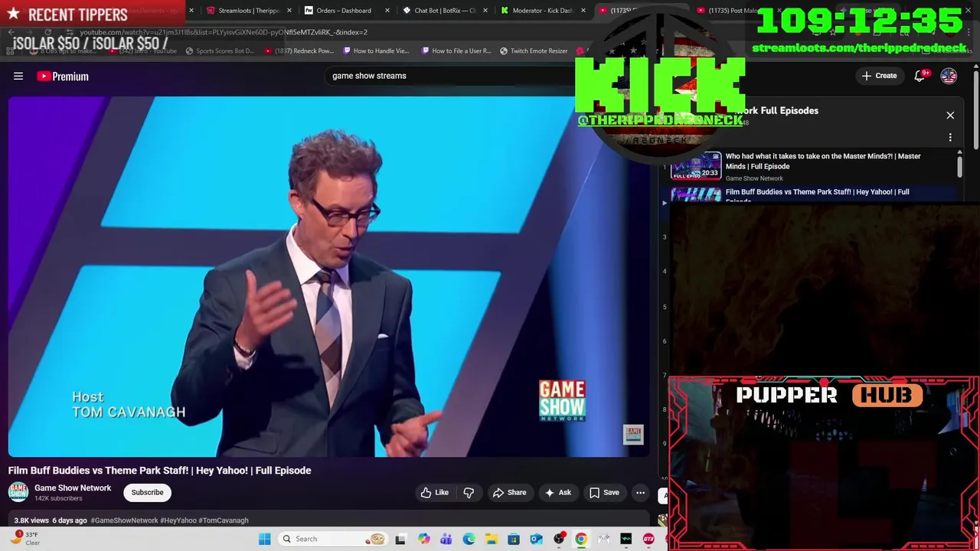Close the Moderator Kick Dashboard tab
The height and width of the screenshot is (551, 980).
583,11
